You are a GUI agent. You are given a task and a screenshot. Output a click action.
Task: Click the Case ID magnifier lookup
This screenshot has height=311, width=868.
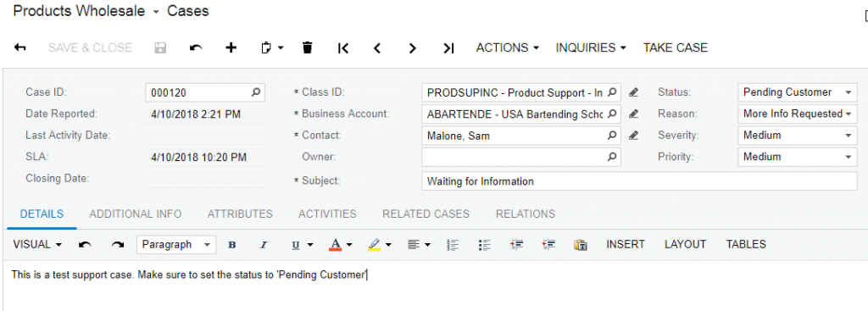click(x=256, y=92)
